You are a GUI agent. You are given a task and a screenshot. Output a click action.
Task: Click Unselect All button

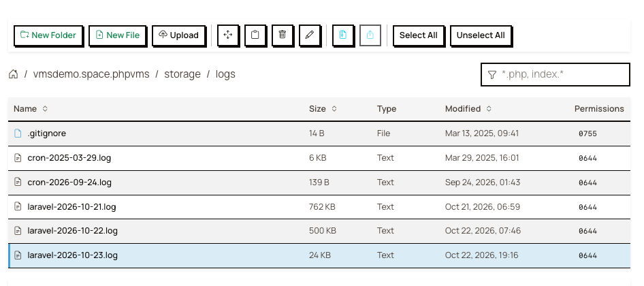click(x=481, y=35)
